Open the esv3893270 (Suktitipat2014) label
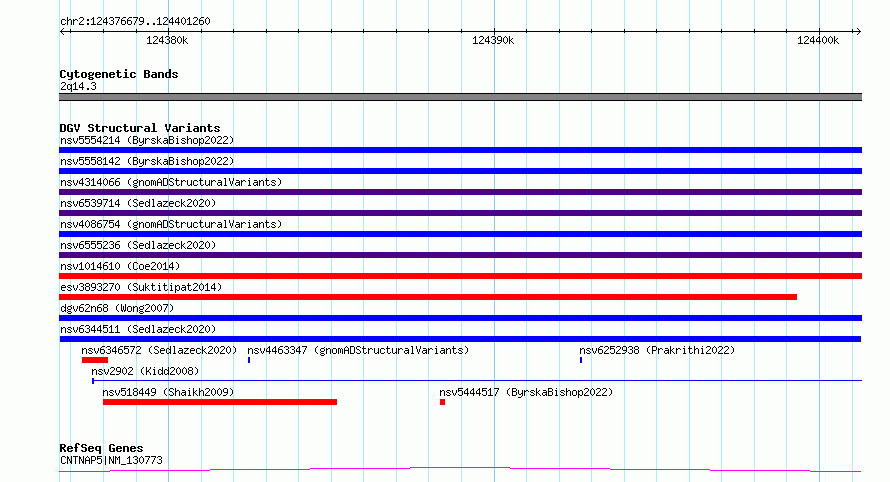Image resolution: width=890 pixels, height=482 pixels. 141,287
